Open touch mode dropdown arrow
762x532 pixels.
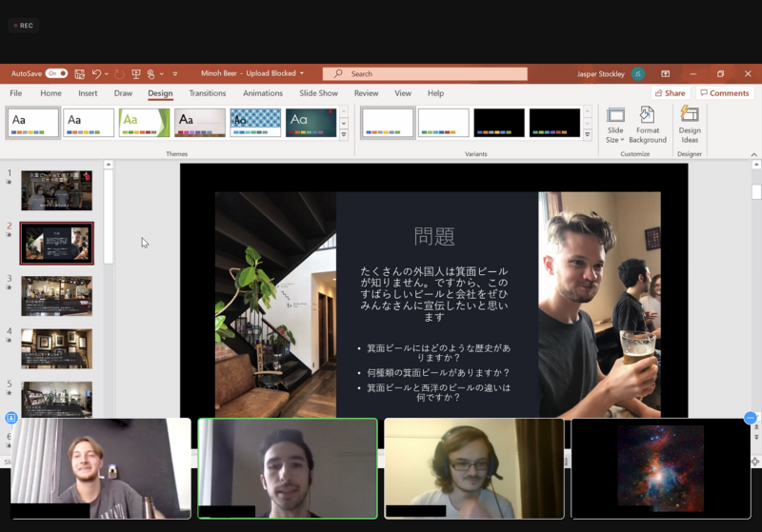point(161,74)
